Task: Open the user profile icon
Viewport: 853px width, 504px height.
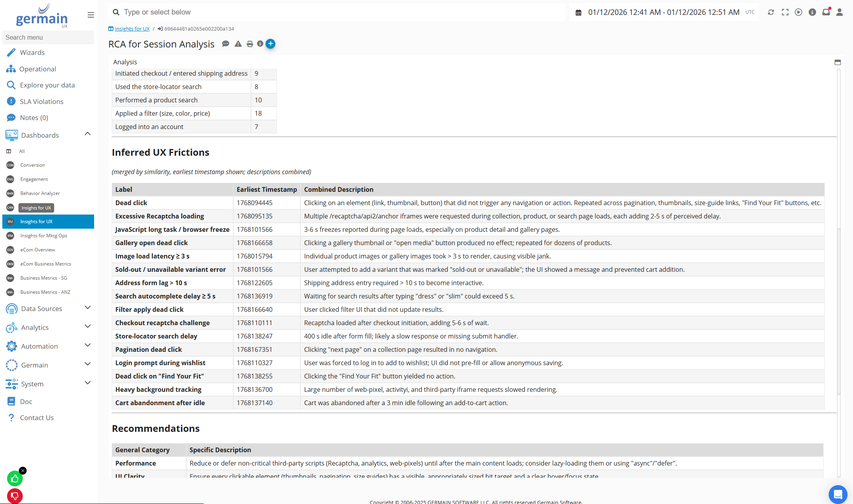Action: click(x=839, y=12)
